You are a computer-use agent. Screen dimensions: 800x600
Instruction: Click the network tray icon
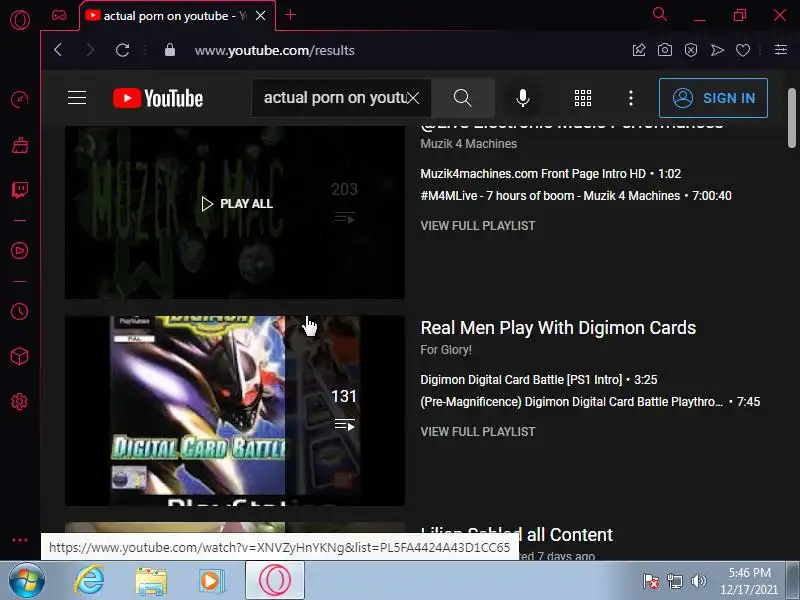coord(674,581)
